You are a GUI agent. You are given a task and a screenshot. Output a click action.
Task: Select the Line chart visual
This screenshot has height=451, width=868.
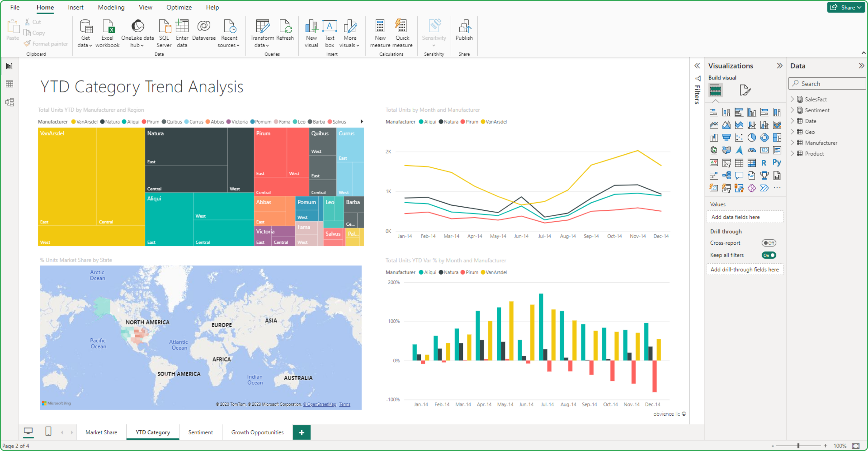(x=713, y=125)
